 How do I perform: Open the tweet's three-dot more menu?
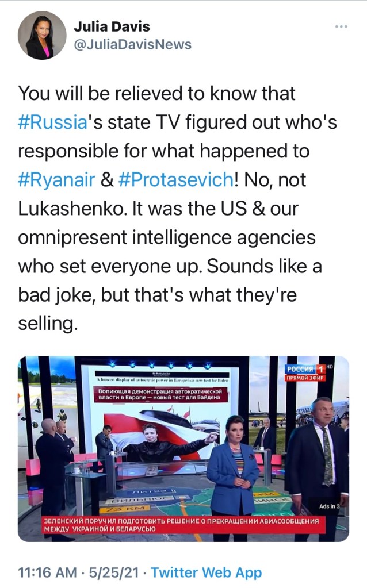[x=341, y=27]
